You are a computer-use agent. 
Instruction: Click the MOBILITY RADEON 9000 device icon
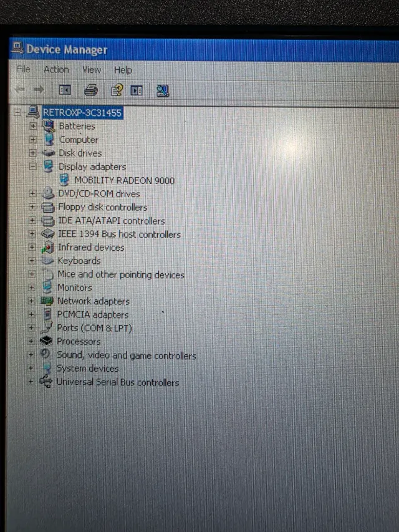[64, 180]
